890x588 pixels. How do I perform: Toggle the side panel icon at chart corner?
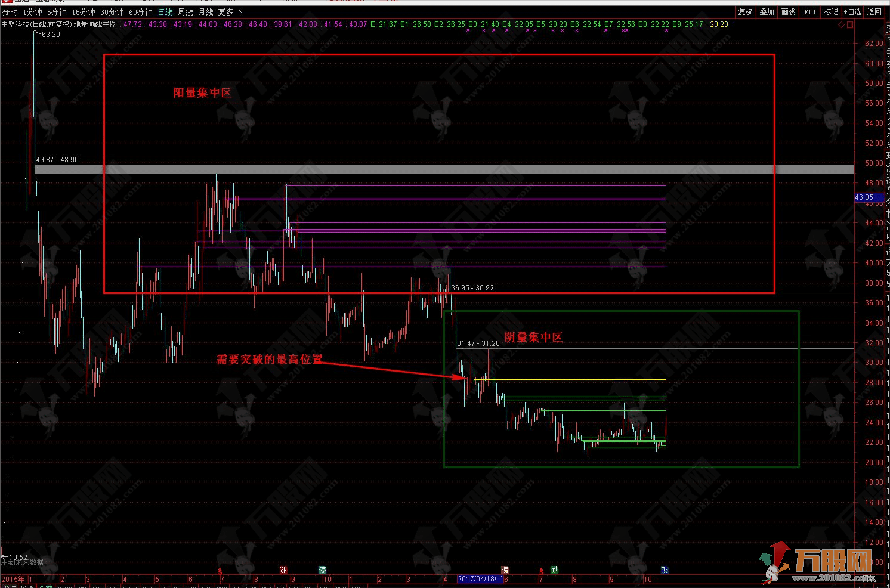tap(850, 25)
